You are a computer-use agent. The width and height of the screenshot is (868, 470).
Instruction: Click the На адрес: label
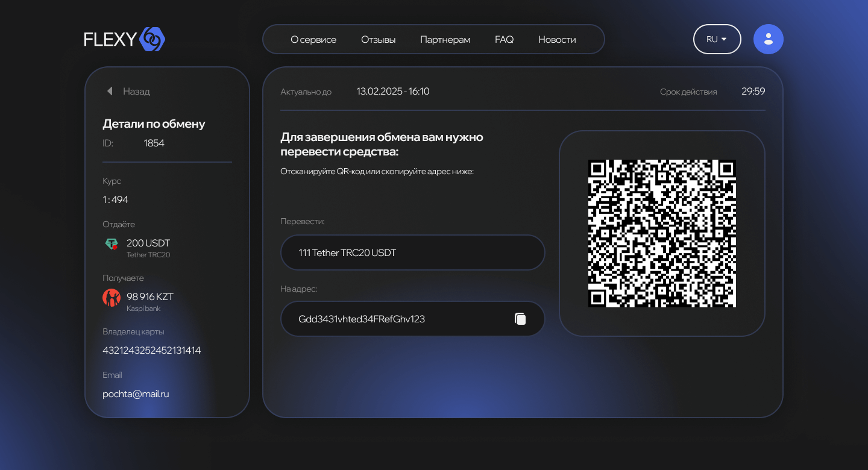(299, 289)
